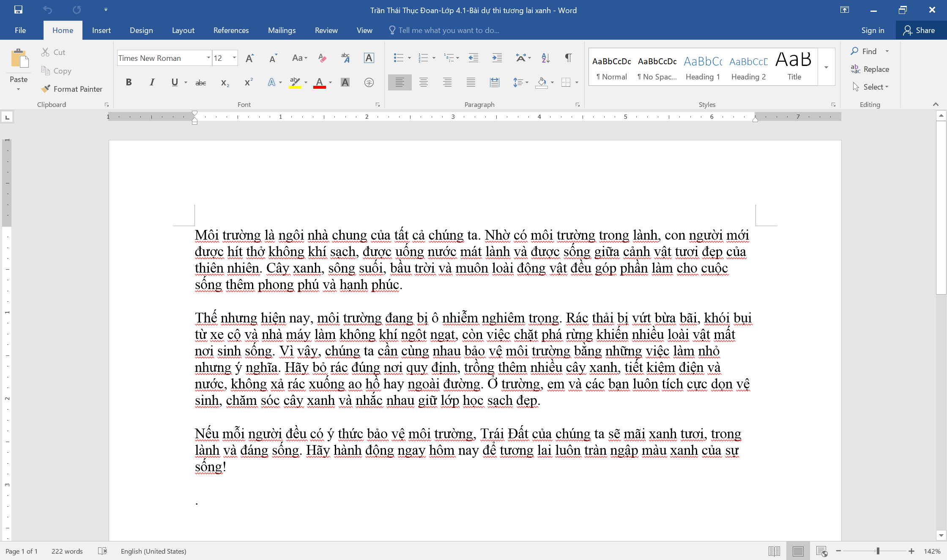
Task: Open the font name dropdown
Action: pyautogui.click(x=208, y=58)
